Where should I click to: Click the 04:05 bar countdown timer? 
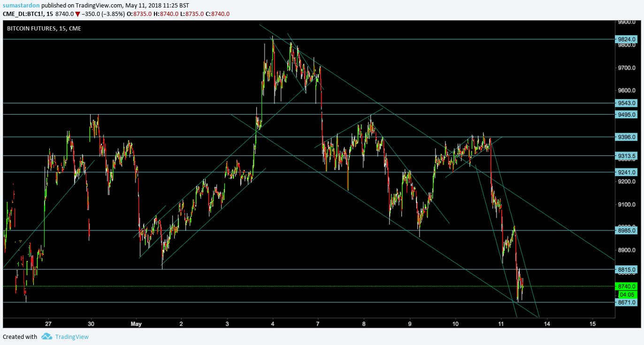pyautogui.click(x=628, y=295)
